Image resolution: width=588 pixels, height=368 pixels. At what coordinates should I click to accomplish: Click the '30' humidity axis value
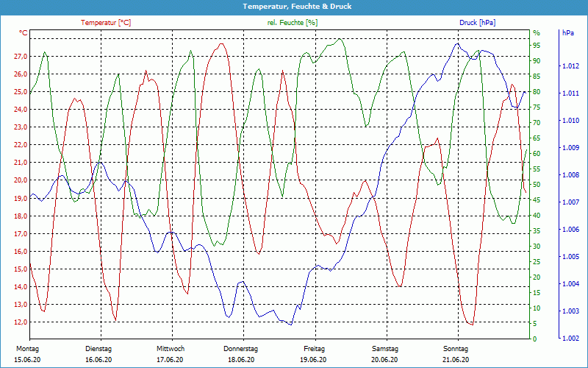(537, 247)
